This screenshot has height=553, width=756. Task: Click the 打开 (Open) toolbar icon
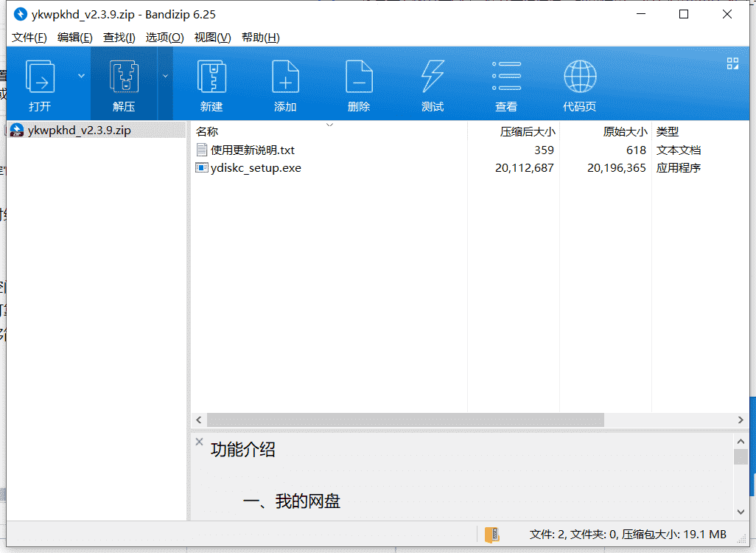(40, 77)
